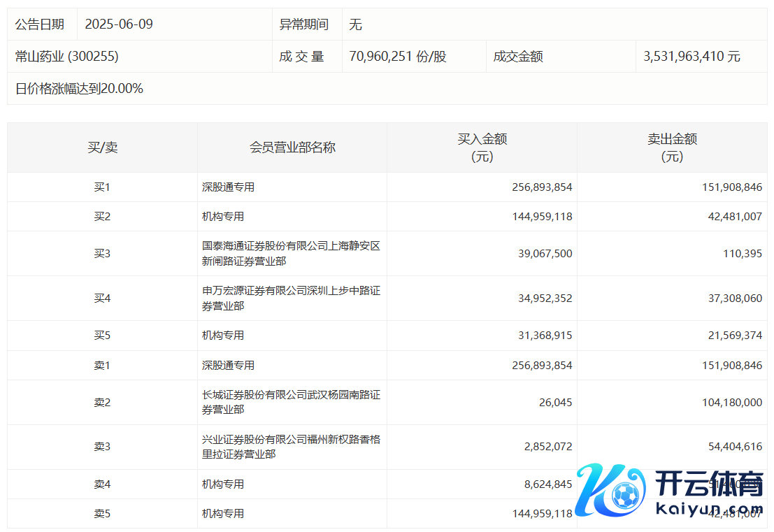Screen dimensions: 774x532
Task: Click the 买/卖 column header
Action: (102, 148)
